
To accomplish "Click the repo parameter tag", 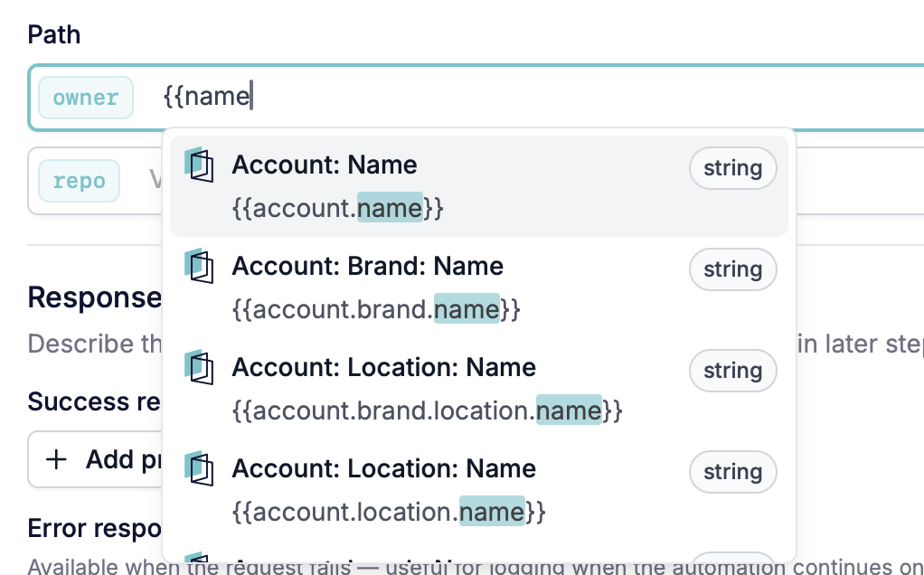I will [x=79, y=181].
